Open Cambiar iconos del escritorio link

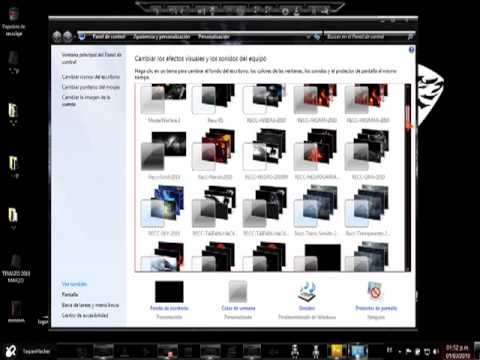(91, 77)
